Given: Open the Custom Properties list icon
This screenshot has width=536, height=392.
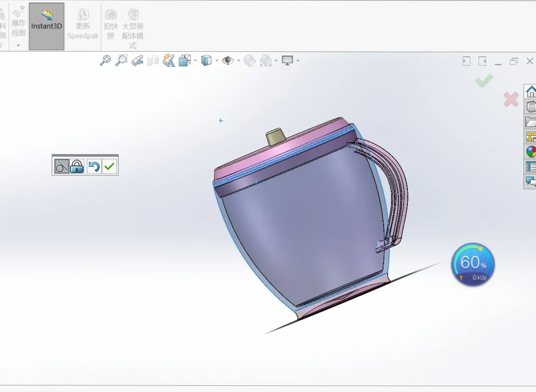Looking at the screenshot, I should (x=531, y=167).
